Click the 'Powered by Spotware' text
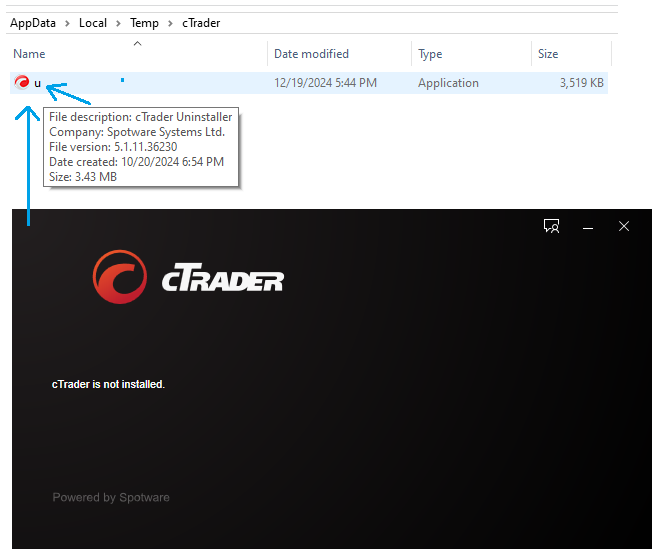This screenshot has height=553, width=657. point(111,497)
